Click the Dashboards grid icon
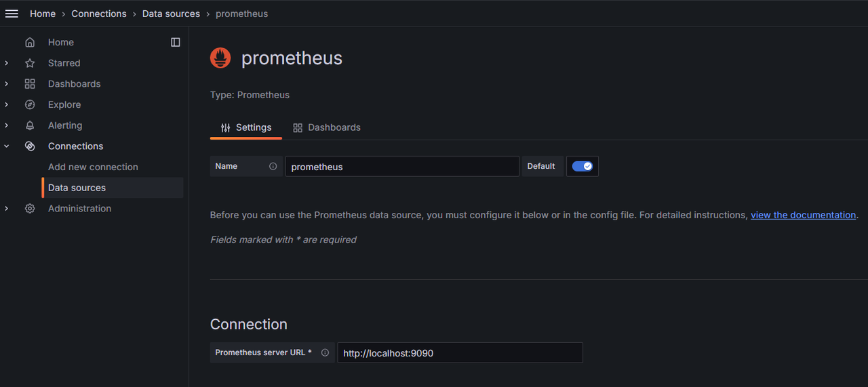868x387 pixels. [x=30, y=84]
